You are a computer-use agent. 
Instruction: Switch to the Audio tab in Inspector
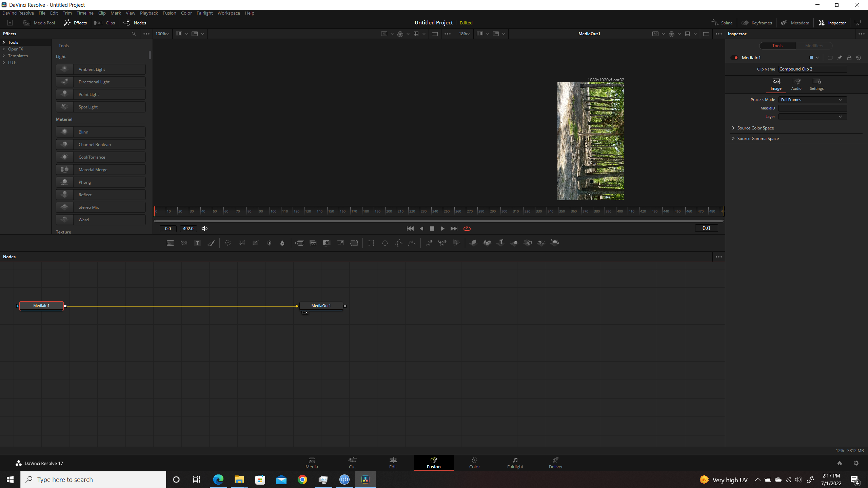(796, 84)
